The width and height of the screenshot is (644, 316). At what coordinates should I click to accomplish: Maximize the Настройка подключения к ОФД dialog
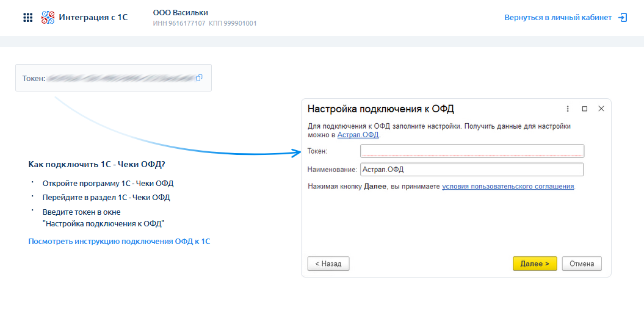(584, 109)
